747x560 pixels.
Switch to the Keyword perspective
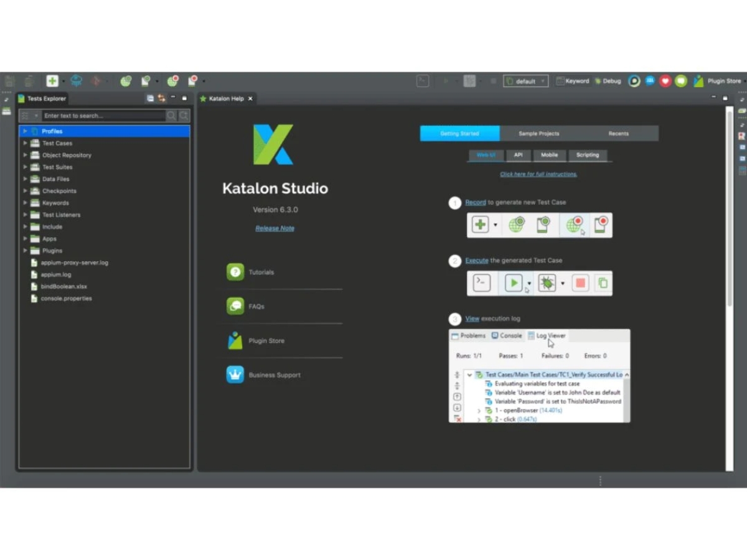click(572, 81)
